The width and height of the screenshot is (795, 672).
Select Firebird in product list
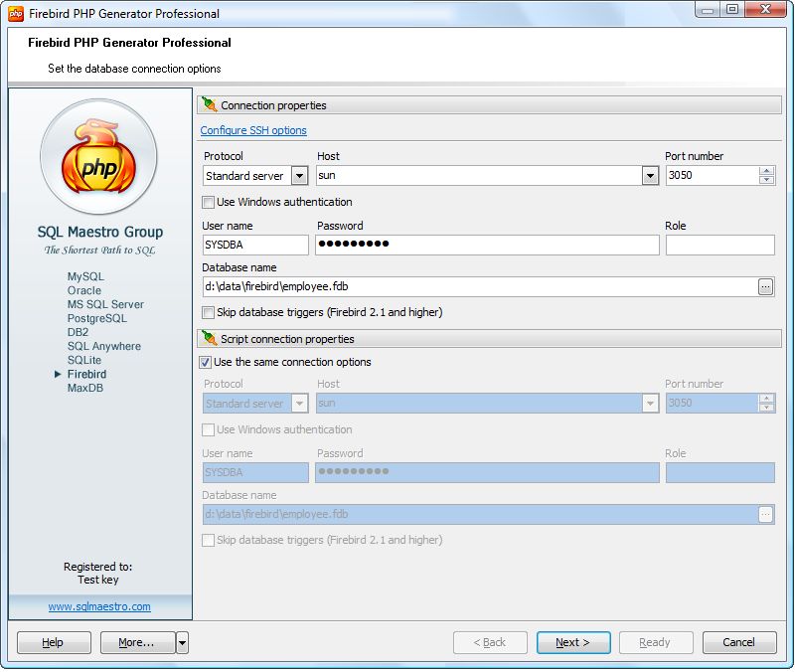click(x=86, y=375)
